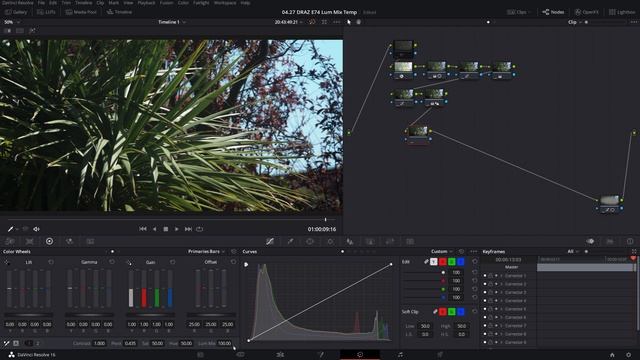
Task: Open the Playback menu
Action: click(146, 3)
